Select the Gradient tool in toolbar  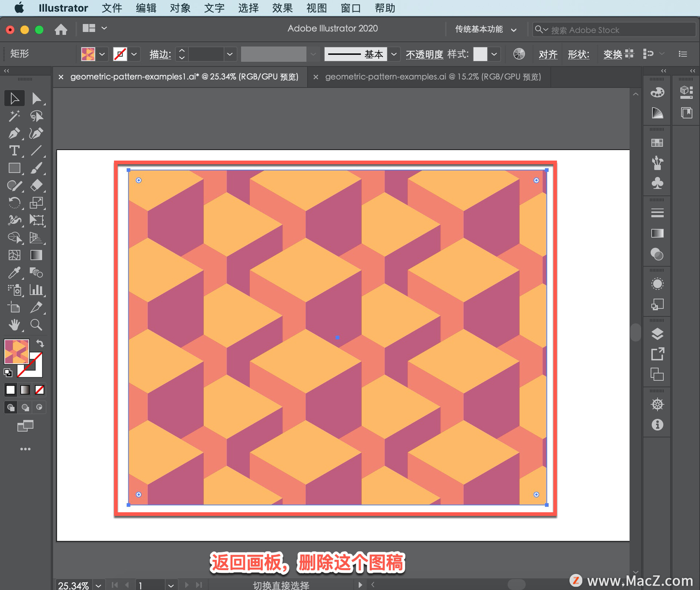(x=36, y=255)
